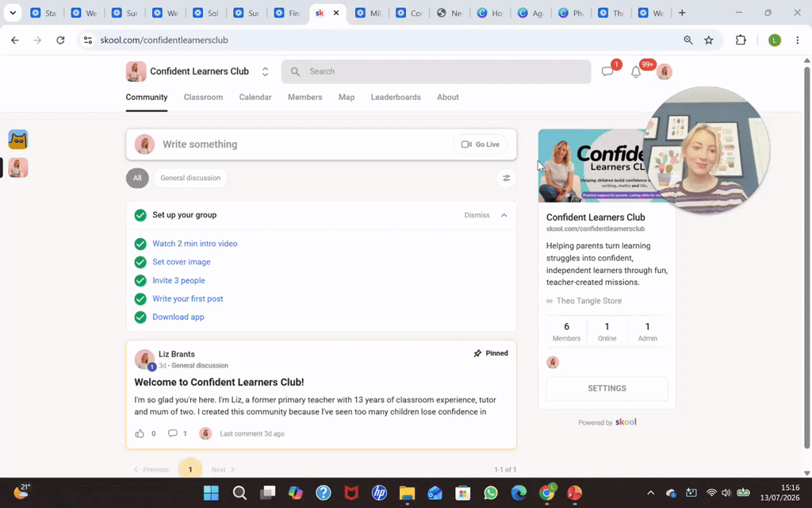Like the welcome post with thumbs up
The width and height of the screenshot is (812, 508).
[x=140, y=433]
